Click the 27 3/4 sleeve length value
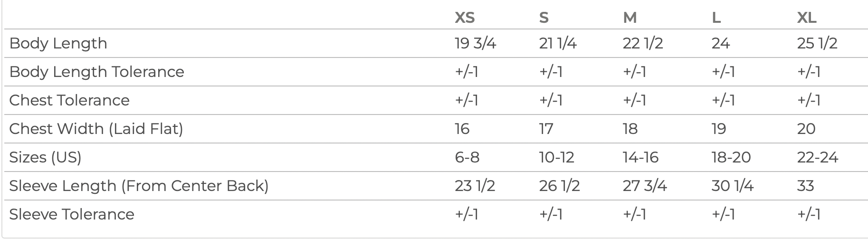 point(644,186)
